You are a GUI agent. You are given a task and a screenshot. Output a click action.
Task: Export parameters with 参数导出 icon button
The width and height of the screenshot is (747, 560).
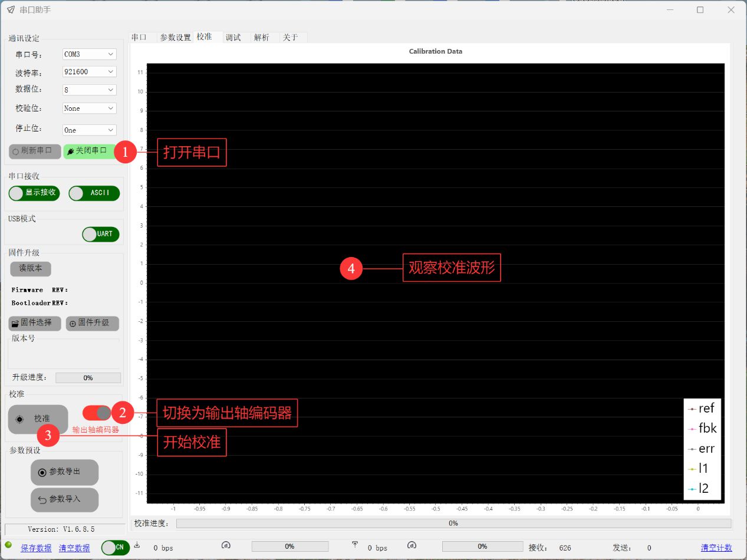point(64,472)
